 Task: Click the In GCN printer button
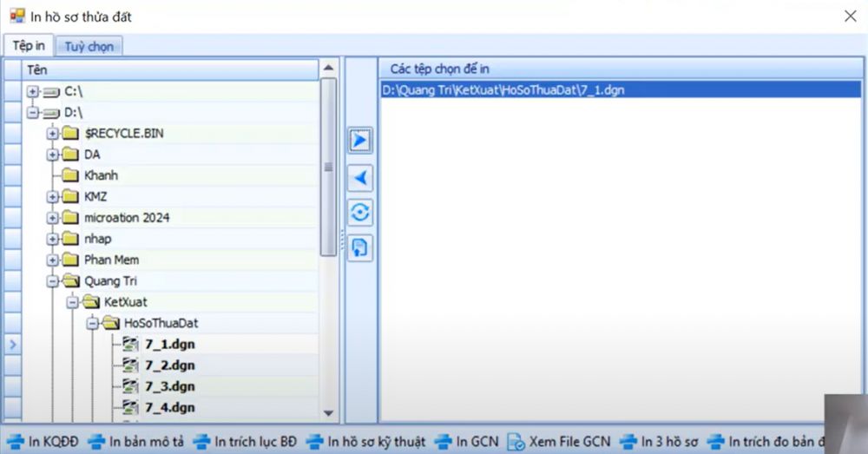(x=466, y=441)
